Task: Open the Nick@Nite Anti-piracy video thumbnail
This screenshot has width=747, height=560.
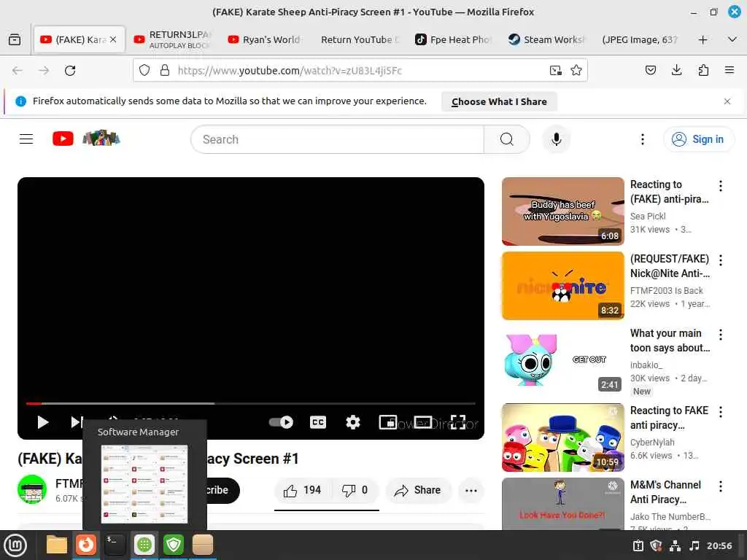Action: point(562,286)
